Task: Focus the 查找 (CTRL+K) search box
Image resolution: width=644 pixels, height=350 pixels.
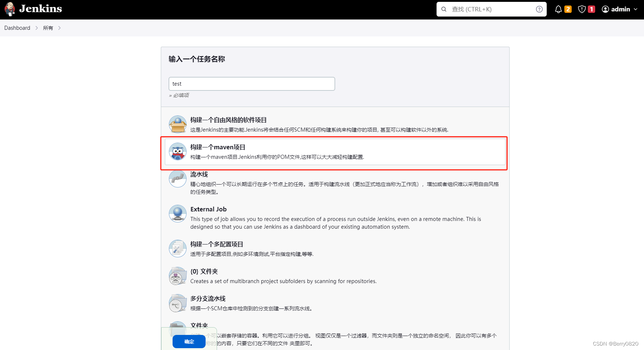Action: point(491,9)
